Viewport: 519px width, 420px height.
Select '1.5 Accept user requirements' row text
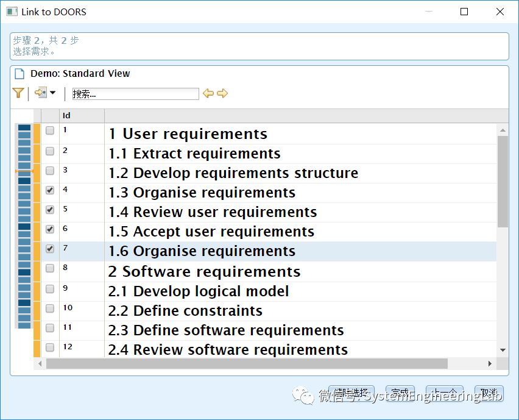point(211,232)
